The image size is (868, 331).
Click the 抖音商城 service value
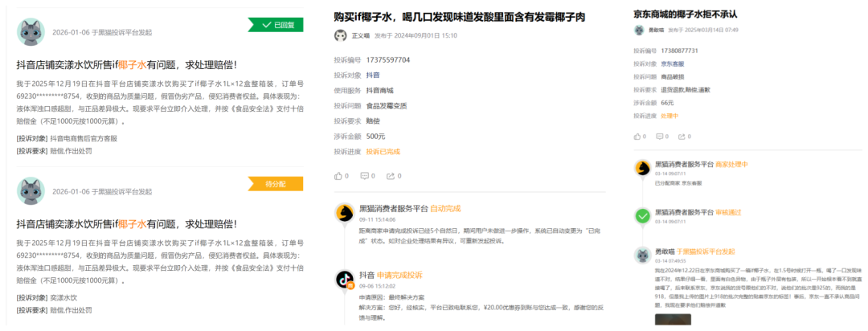pyautogui.click(x=379, y=90)
